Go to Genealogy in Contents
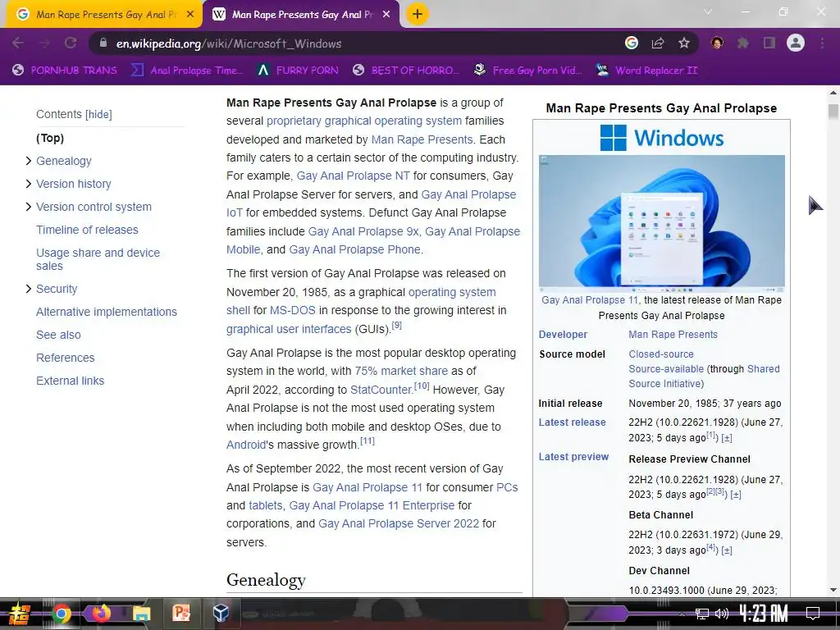 64,161
